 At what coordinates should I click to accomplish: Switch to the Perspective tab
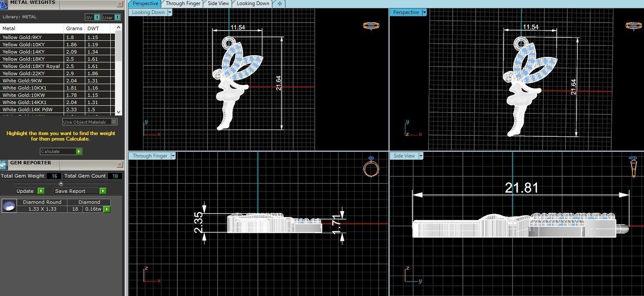[x=145, y=3]
